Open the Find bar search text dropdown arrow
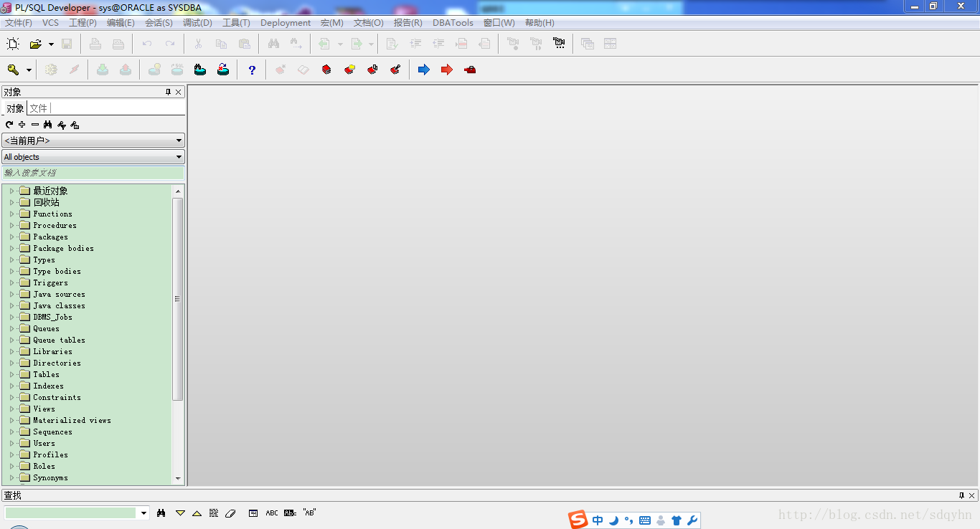 144,513
